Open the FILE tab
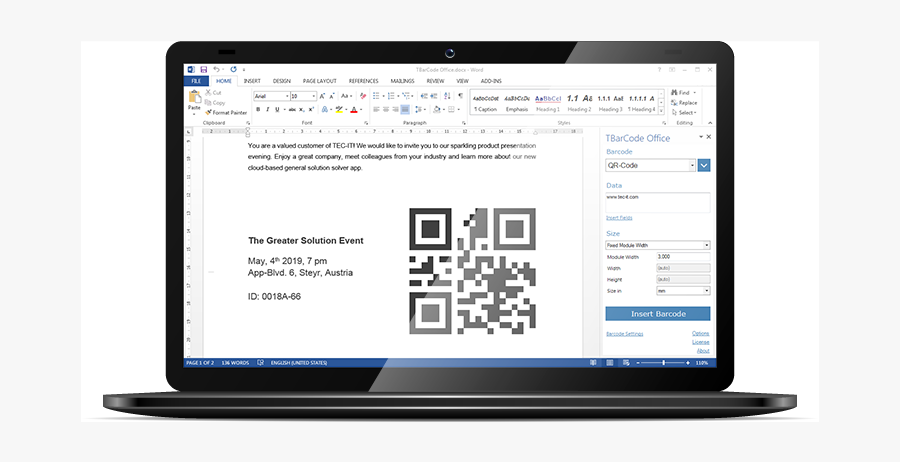The width and height of the screenshot is (900, 462). (196, 81)
